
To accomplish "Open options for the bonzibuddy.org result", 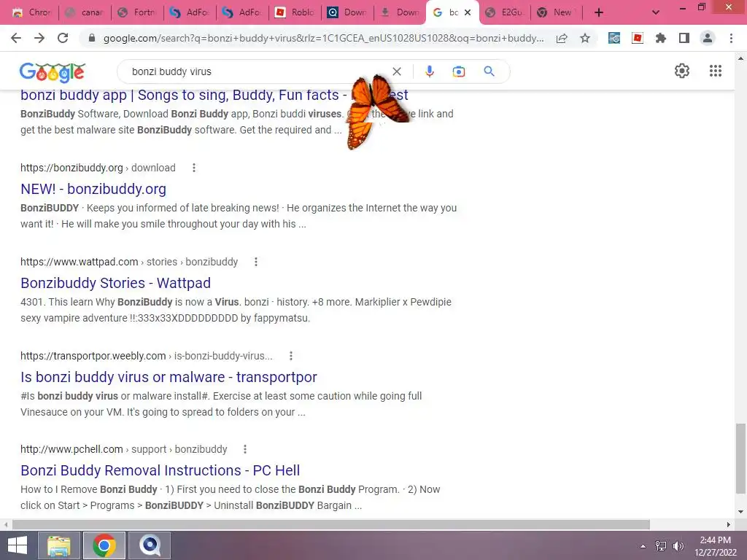I will point(194,168).
